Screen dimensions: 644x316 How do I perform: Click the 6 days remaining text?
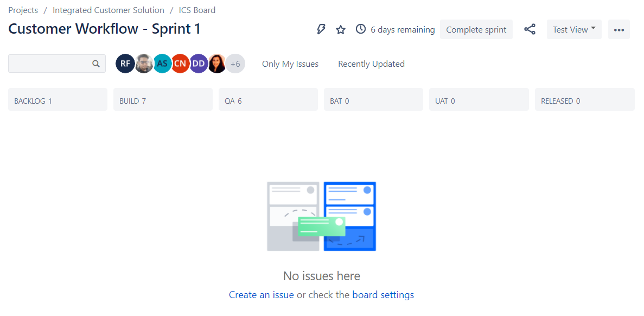403,29
